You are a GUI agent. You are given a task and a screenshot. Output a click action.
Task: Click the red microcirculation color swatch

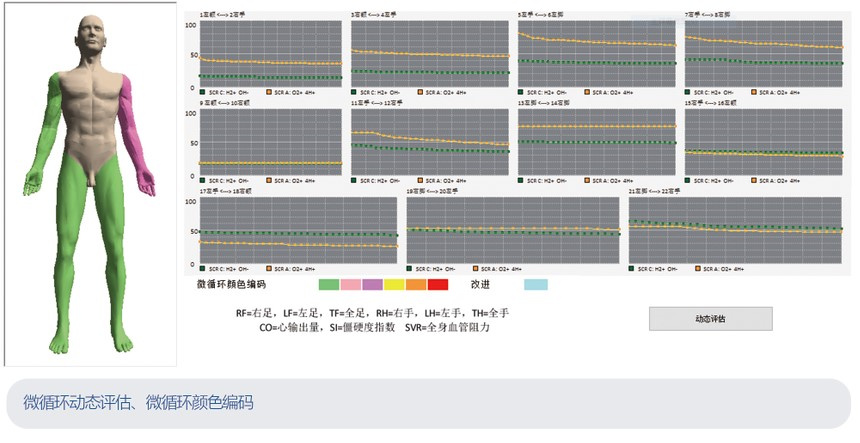point(438,285)
